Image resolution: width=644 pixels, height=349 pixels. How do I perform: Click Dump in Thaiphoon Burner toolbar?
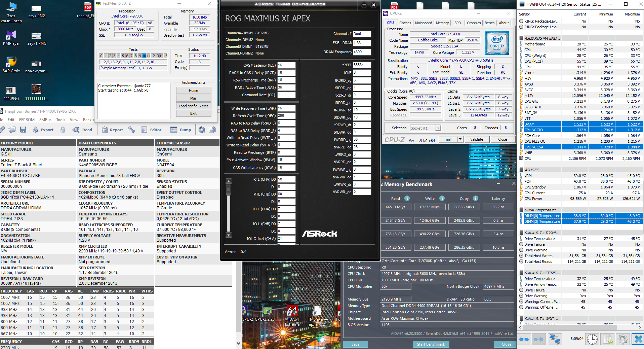tap(180, 130)
